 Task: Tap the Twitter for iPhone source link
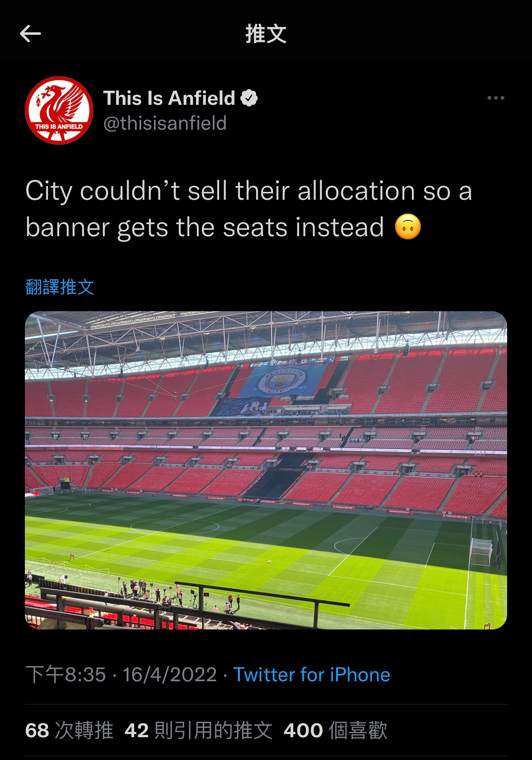pyautogui.click(x=312, y=674)
